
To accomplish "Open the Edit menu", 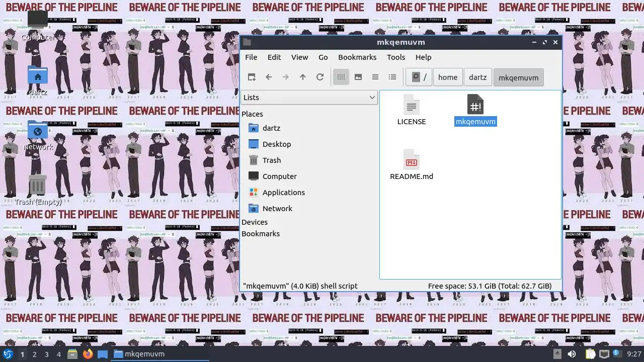I will (274, 57).
